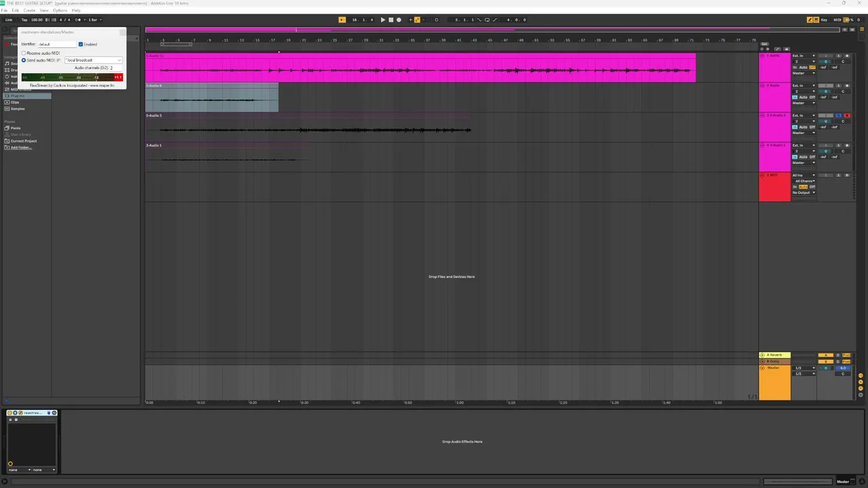
Task: Enable MIDI Map Mode switch
Action: (x=837, y=20)
